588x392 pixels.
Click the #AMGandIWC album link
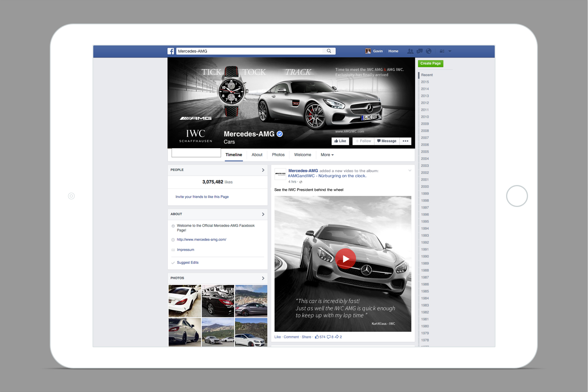[327, 176]
